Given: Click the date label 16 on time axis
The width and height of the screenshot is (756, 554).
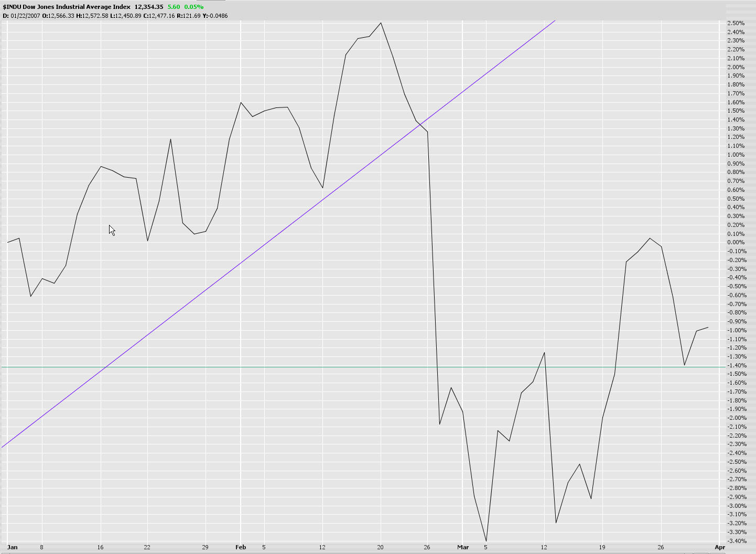Looking at the screenshot, I should click(101, 547).
